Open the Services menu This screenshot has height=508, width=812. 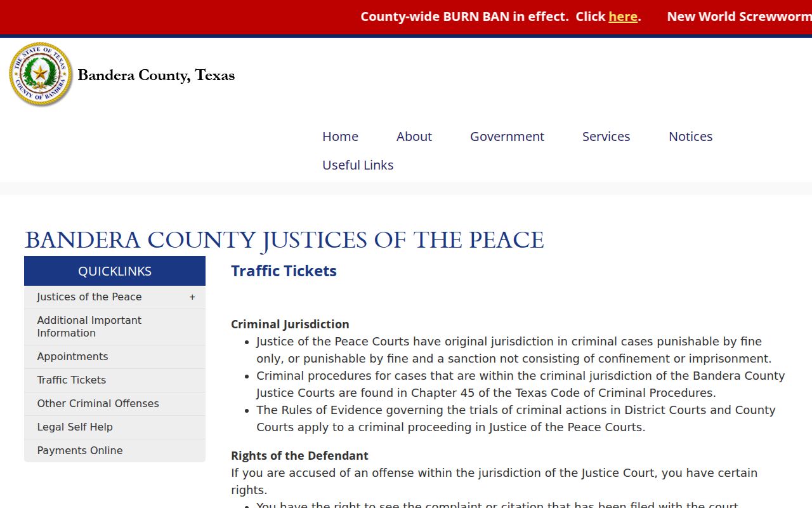point(606,137)
